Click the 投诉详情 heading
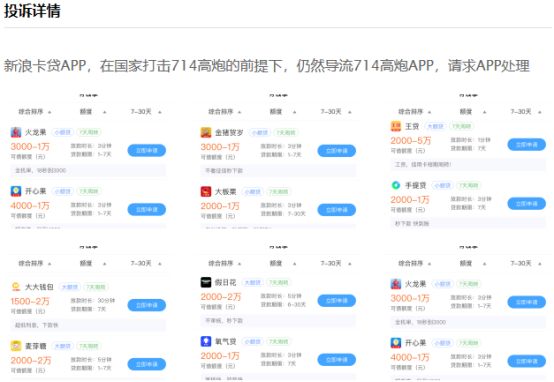Image resolution: width=554 pixels, height=382 pixels. click(32, 11)
